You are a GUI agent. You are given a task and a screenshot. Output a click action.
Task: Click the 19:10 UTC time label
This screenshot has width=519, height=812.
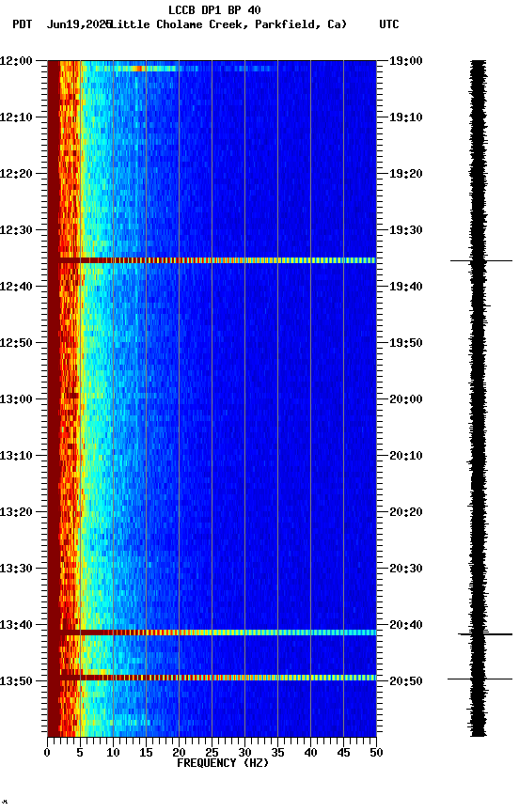(x=406, y=117)
